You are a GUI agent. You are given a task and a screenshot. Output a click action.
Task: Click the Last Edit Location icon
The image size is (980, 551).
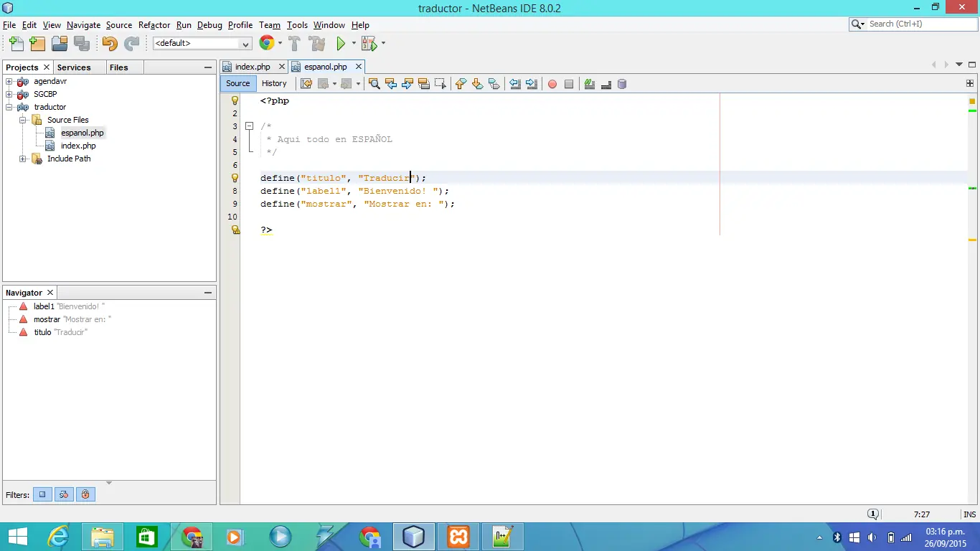(306, 84)
